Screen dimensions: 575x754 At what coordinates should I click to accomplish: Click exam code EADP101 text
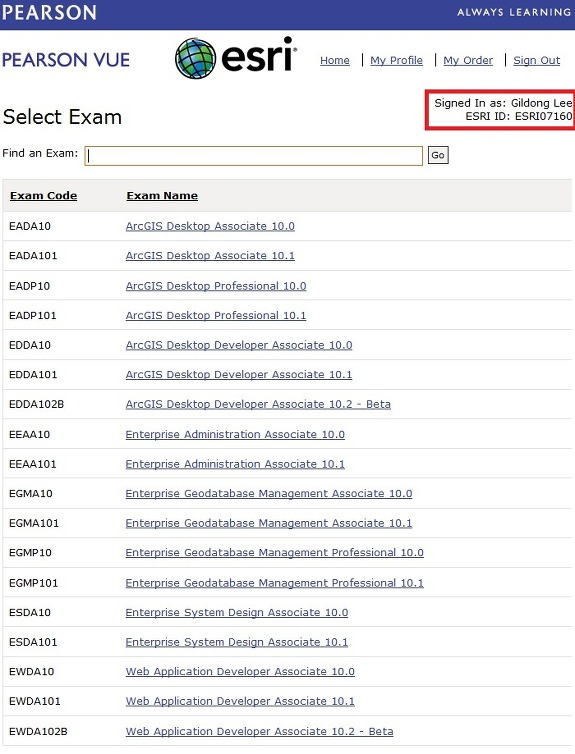point(33,315)
